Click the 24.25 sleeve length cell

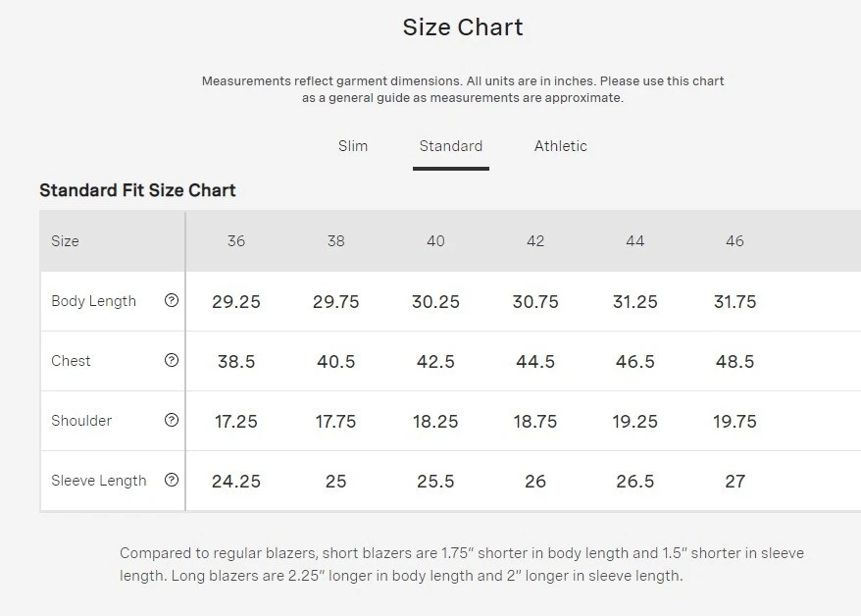tap(236, 481)
